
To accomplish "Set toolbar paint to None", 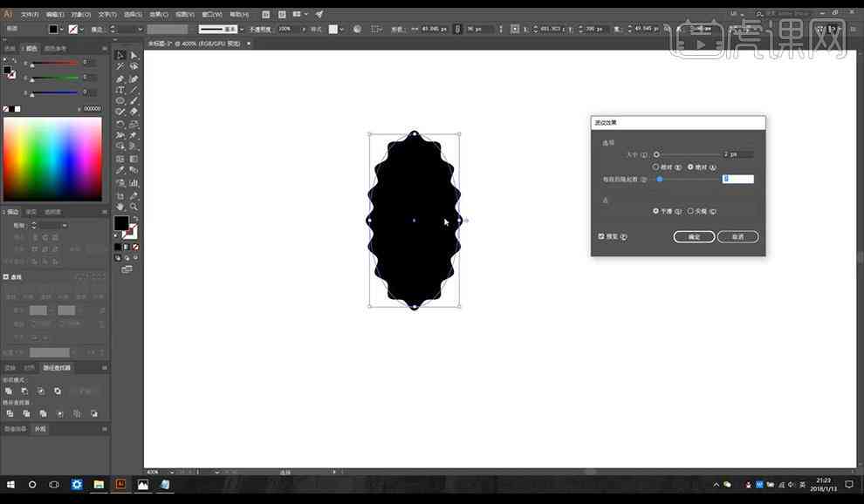I will coord(135,247).
